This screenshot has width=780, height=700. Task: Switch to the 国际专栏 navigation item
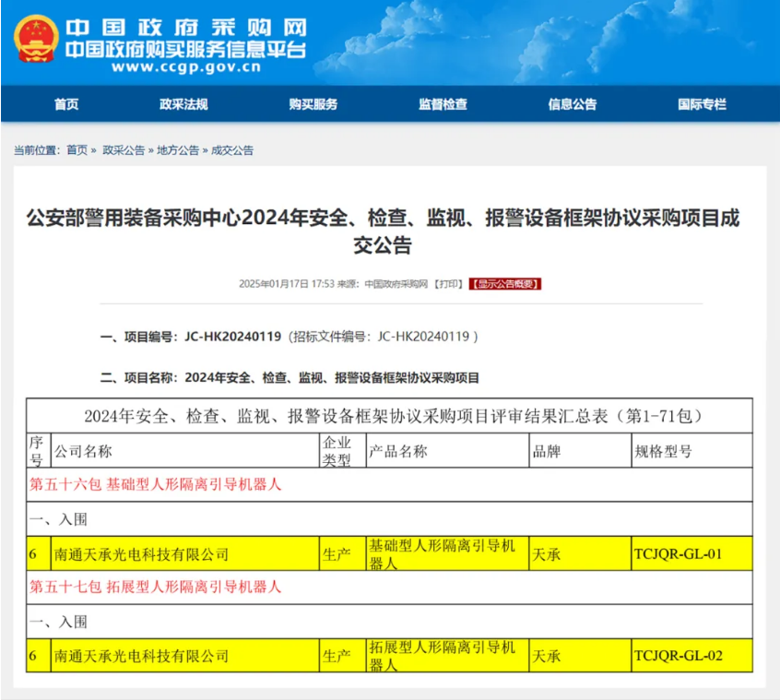702,104
